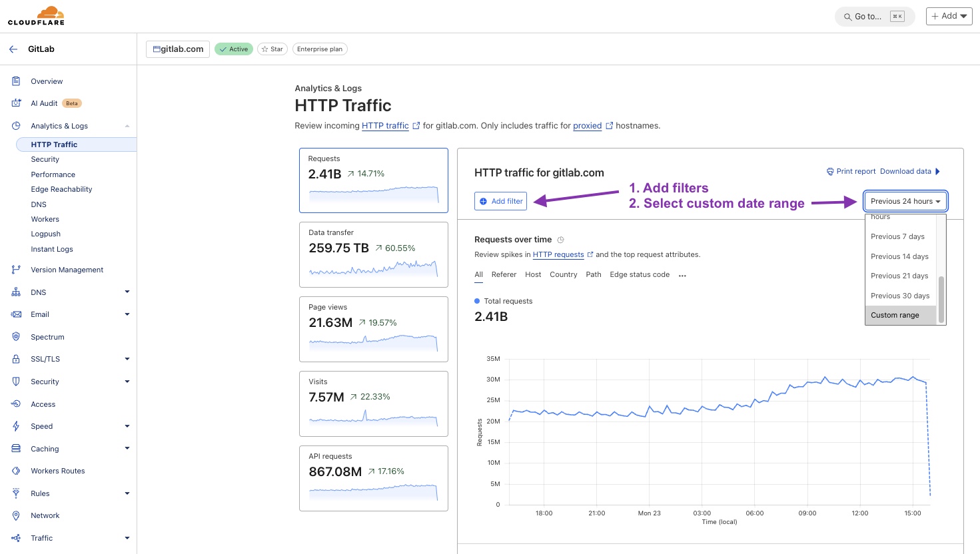Viewport: 980px width, 554px height.
Task: Click the external link icon after proxied
Action: point(609,126)
